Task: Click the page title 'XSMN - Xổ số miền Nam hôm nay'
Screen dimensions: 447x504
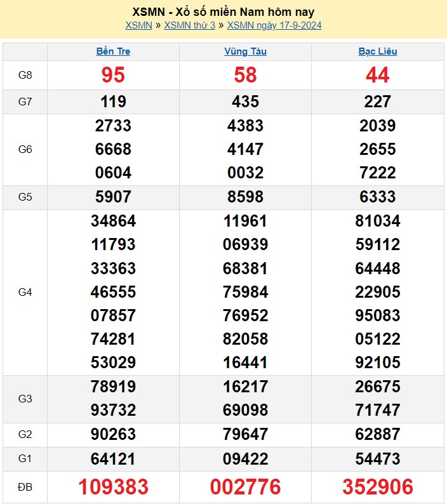Action: [223, 12]
